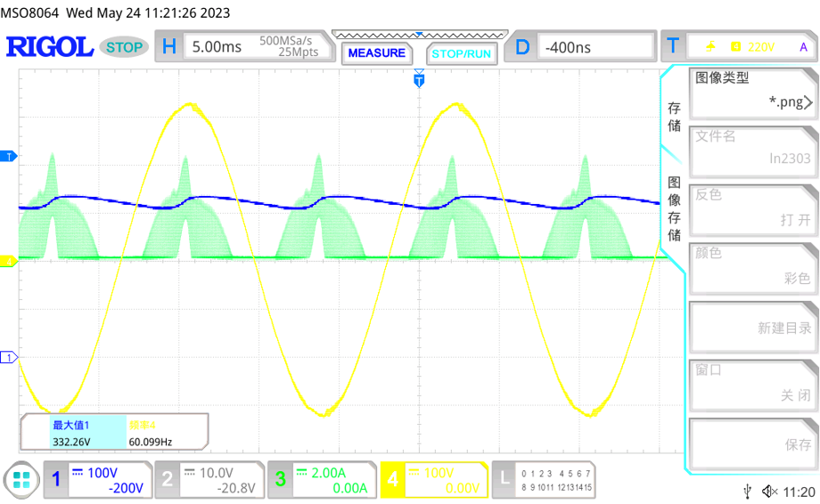Screen dimensions: 820x504
Task: Click the USB device status icon
Action: [x=747, y=492]
